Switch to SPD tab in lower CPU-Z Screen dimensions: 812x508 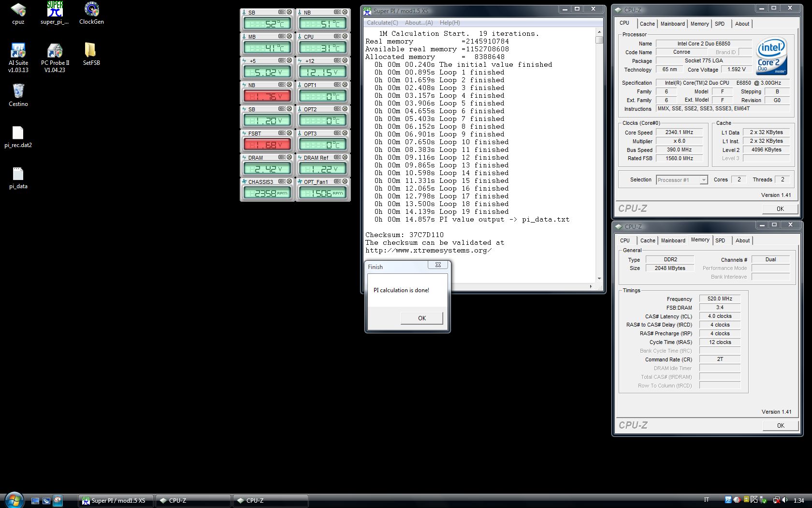720,240
